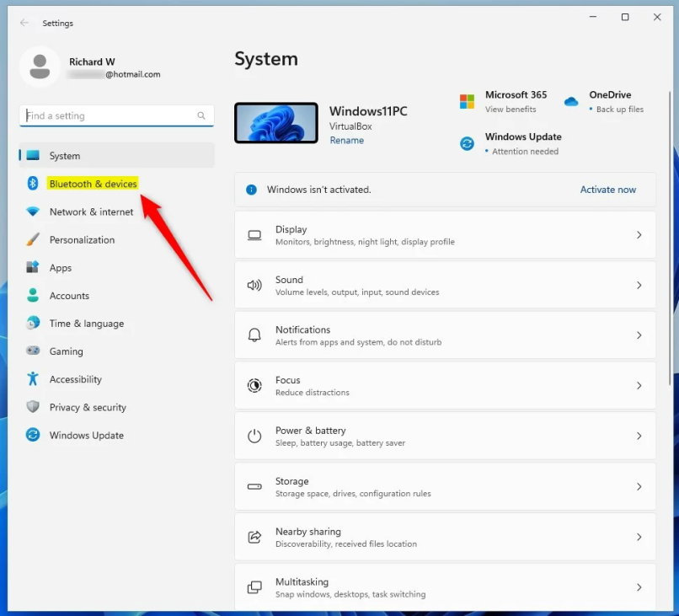679x616 pixels.
Task: Open the Apps settings section
Action: coord(60,267)
